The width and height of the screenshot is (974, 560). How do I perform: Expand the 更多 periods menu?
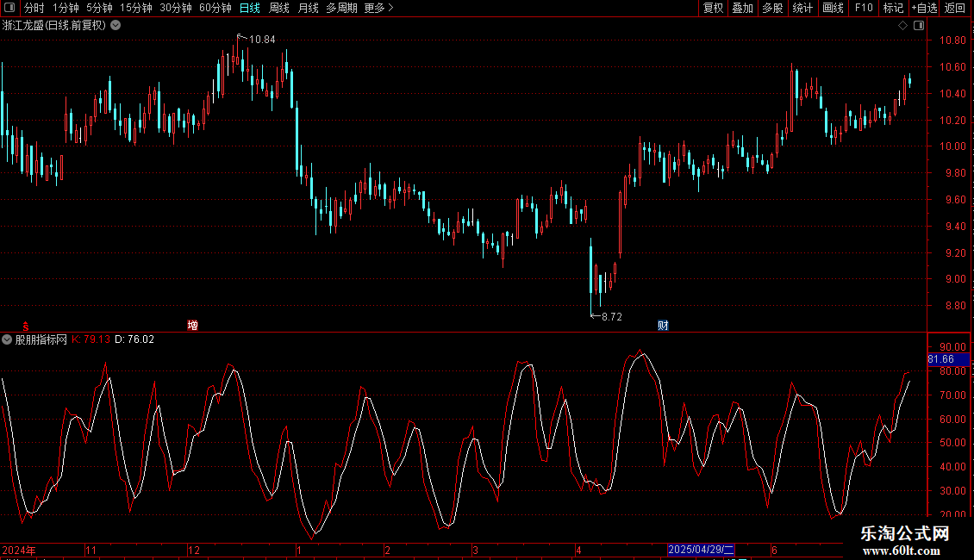pyautogui.click(x=378, y=8)
